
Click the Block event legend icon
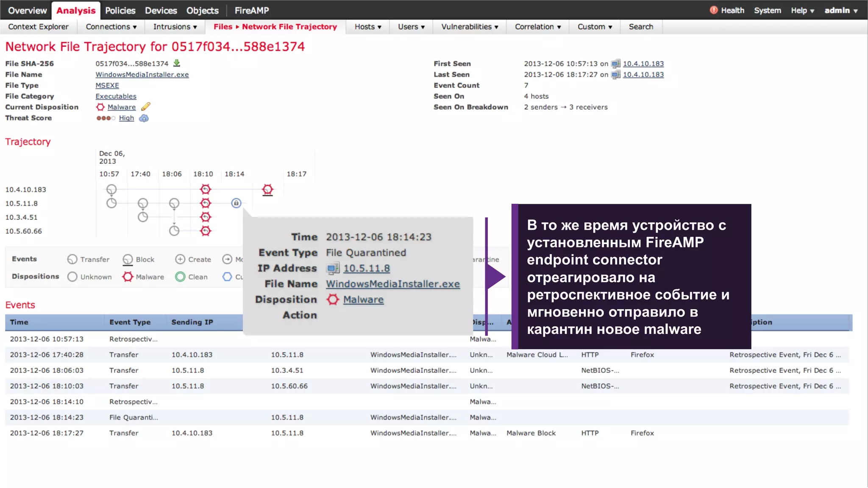pyautogui.click(x=128, y=259)
